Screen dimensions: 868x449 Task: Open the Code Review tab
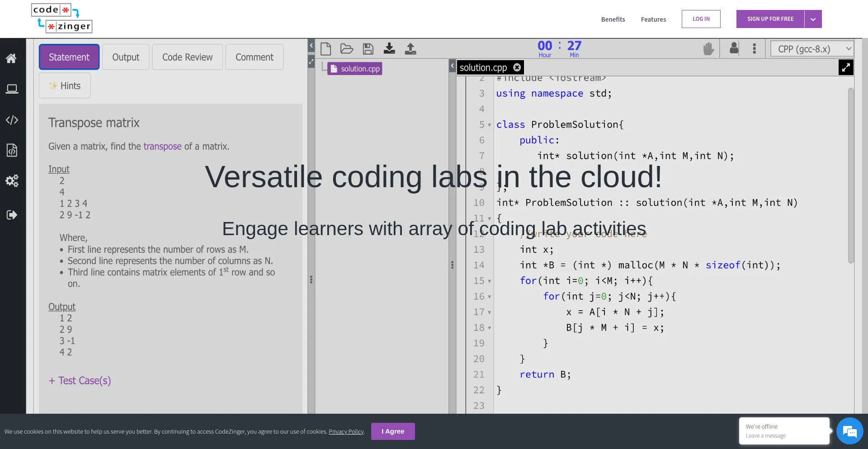(x=187, y=57)
